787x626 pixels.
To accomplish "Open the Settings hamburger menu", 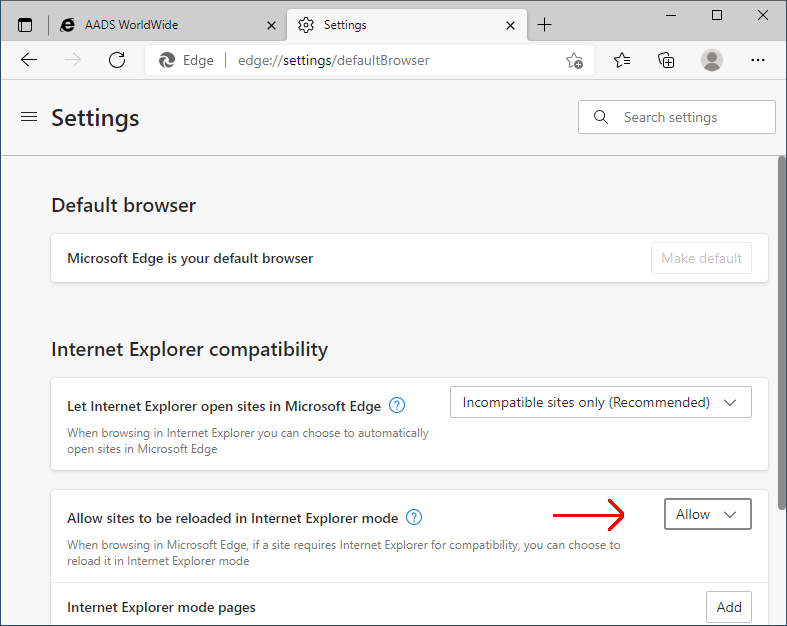I will point(28,117).
